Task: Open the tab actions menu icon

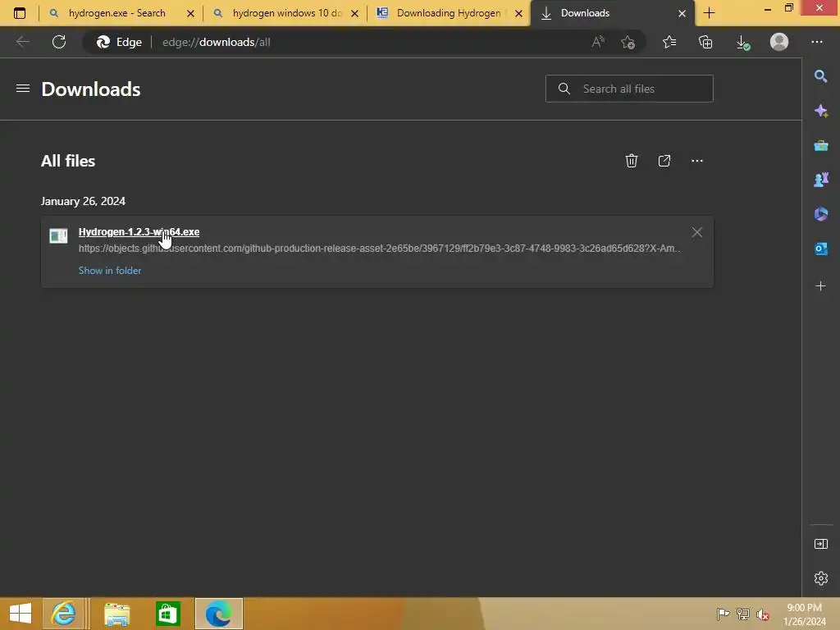Action: [20, 13]
